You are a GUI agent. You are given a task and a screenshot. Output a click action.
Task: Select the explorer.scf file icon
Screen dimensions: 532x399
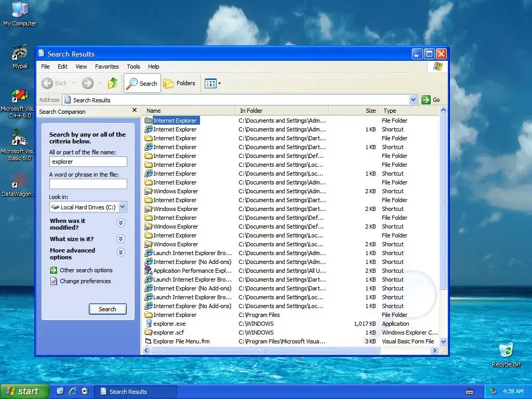pos(148,332)
